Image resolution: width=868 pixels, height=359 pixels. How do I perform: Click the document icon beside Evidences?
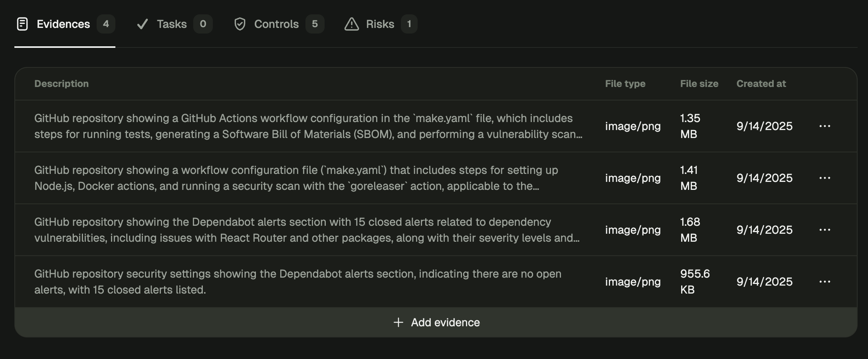tap(22, 24)
